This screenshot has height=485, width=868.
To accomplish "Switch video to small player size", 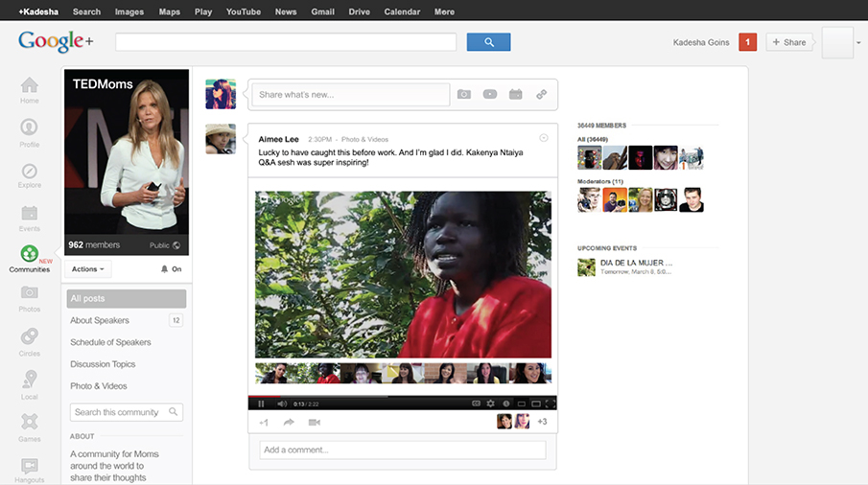I will pos(521,404).
